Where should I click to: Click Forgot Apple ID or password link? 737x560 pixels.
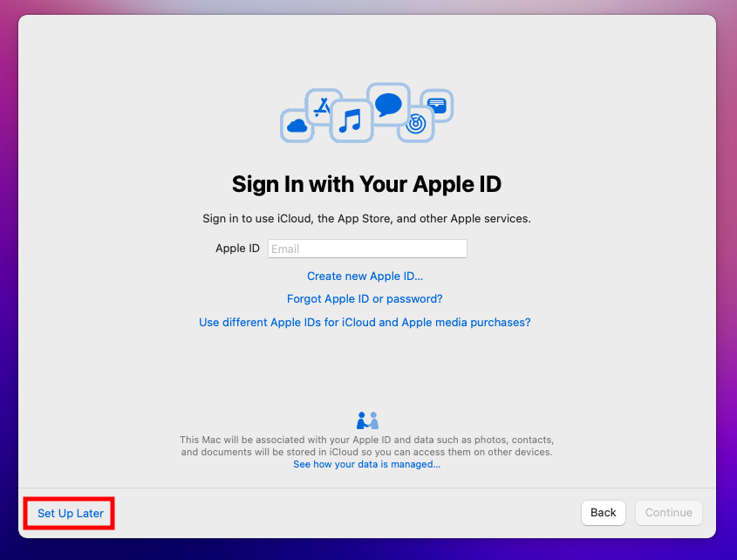[x=365, y=299]
